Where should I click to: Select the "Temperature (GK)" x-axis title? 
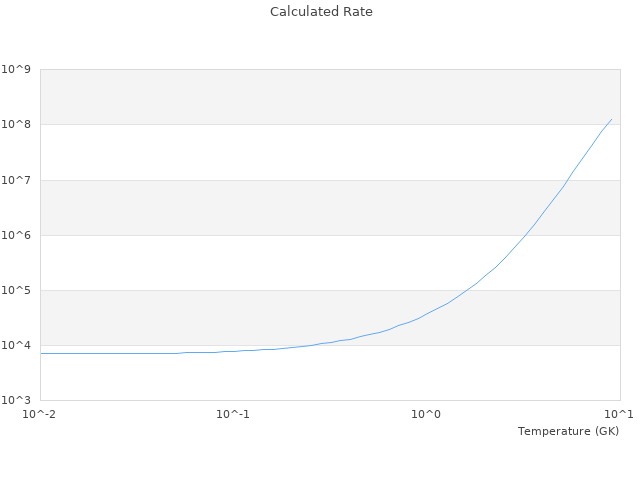568,431
